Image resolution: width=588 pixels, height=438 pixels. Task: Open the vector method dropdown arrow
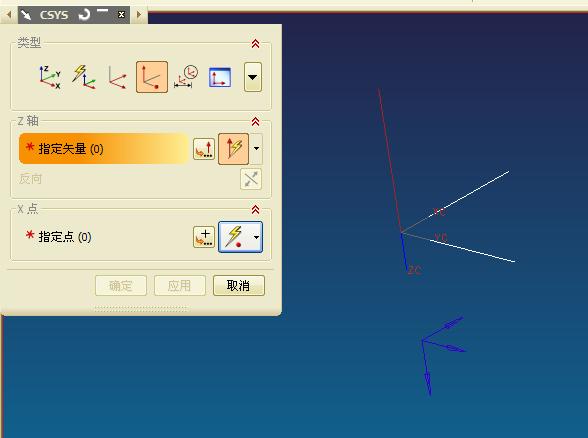tap(256, 149)
